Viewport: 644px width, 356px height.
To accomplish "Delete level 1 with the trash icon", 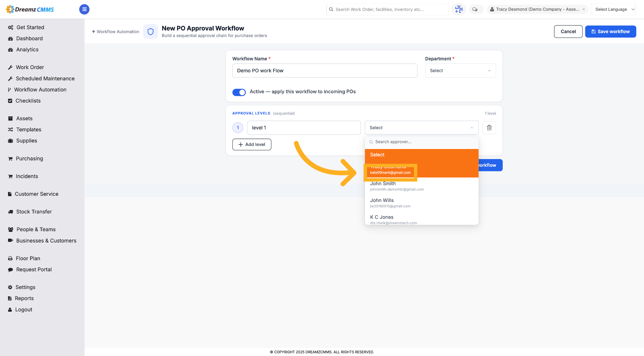I will click(x=489, y=128).
